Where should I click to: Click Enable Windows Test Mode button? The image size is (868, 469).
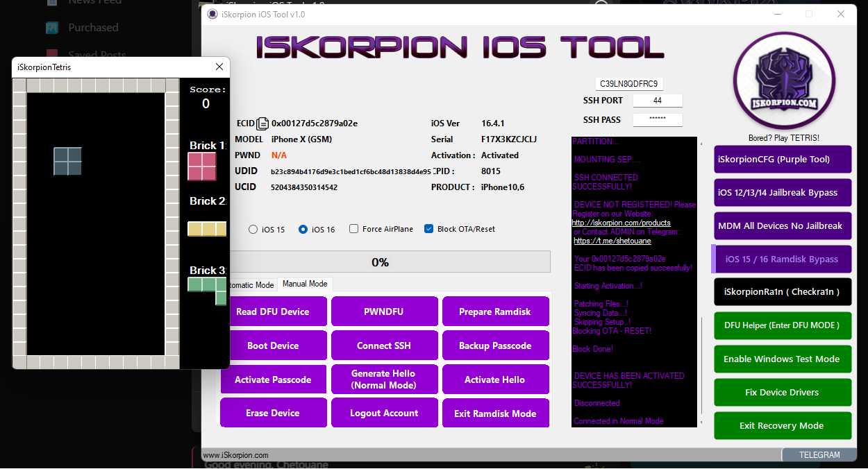783,359
